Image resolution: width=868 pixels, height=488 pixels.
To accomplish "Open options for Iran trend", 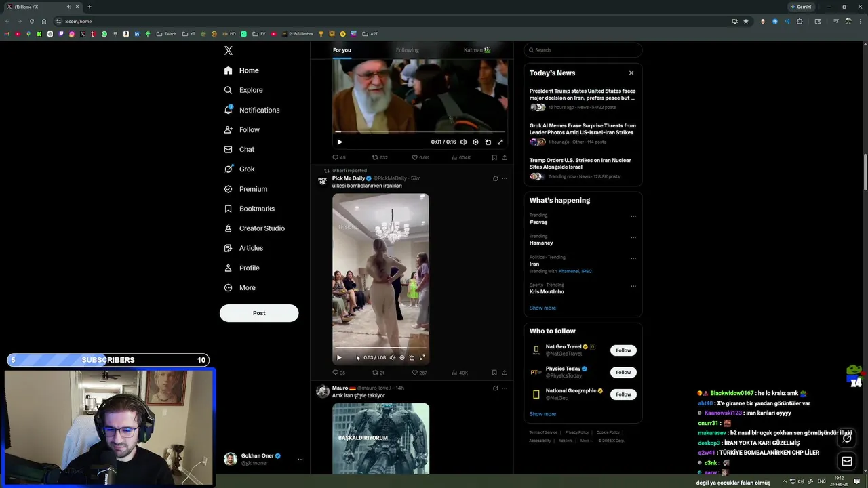I will [x=633, y=258].
